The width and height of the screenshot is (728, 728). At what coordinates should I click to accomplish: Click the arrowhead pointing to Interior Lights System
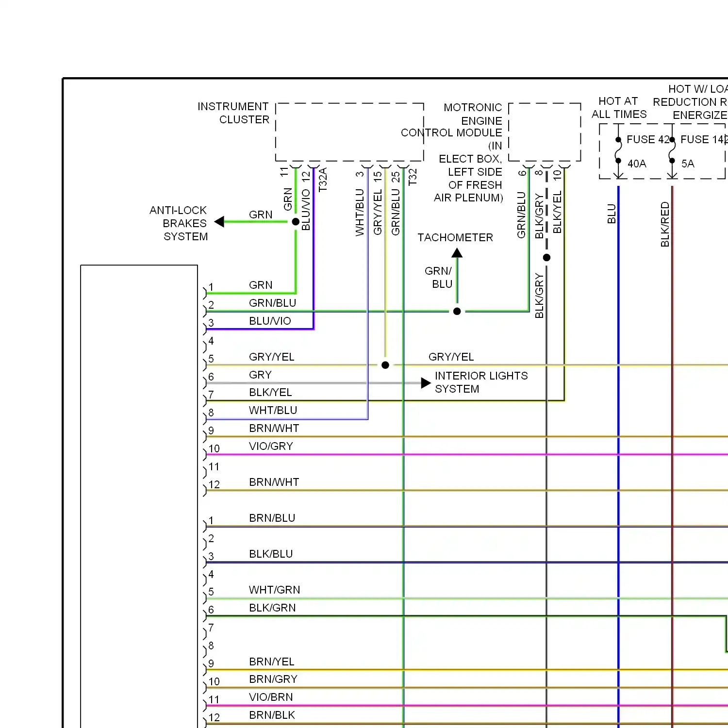426,383
